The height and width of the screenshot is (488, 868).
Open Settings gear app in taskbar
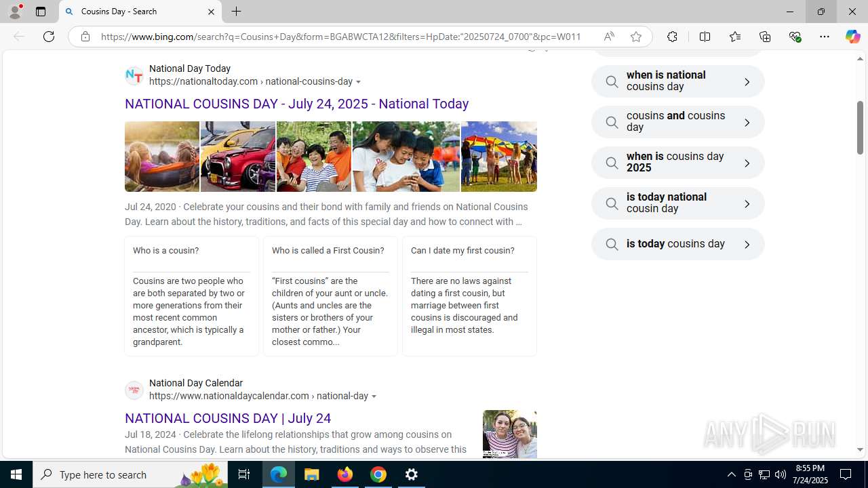pyautogui.click(x=412, y=474)
